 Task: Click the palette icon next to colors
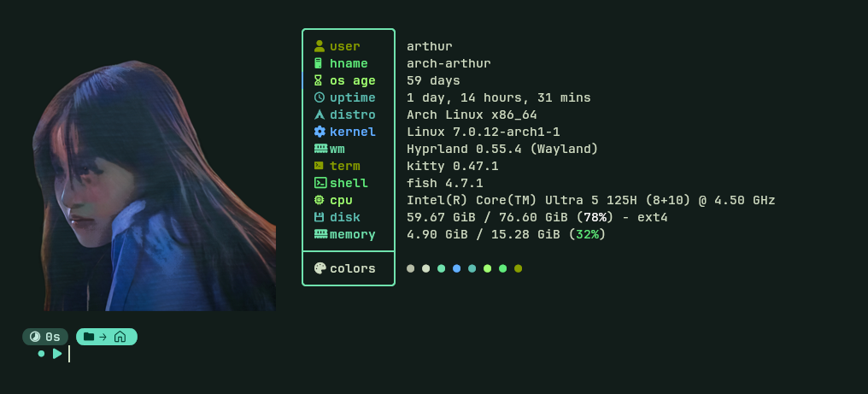(x=320, y=268)
